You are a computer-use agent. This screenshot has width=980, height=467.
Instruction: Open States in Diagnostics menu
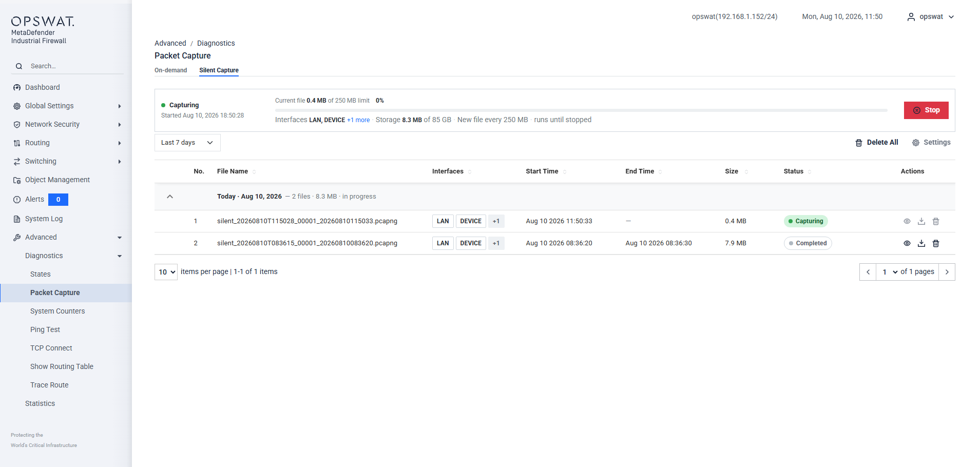click(x=41, y=274)
